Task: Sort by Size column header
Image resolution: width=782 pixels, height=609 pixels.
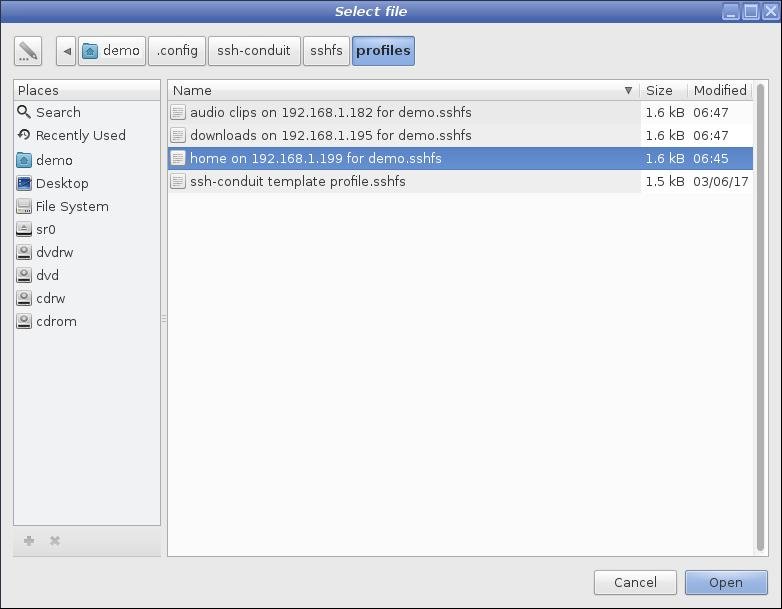Action: [x=664, y=90]
